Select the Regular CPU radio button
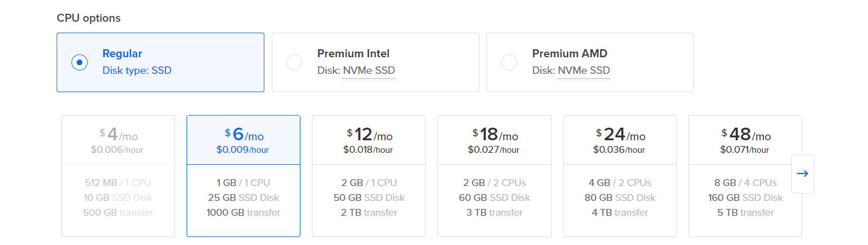Viewport: 868px width, 245px height. [x=80, y=62]
